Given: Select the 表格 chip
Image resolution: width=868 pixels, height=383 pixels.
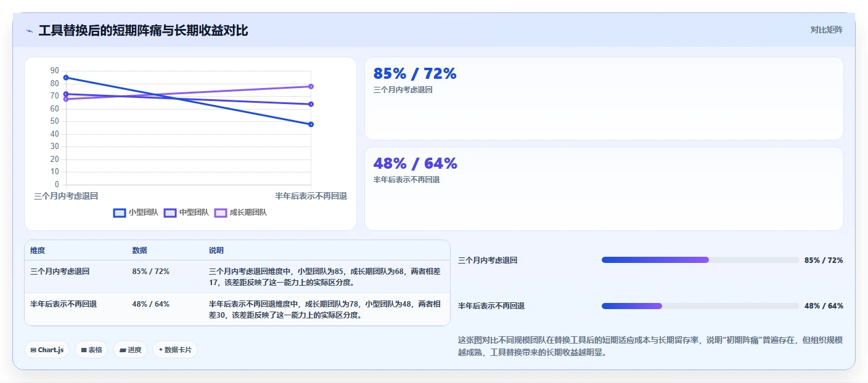Looking at the screenshot, I should coord(91,350).
